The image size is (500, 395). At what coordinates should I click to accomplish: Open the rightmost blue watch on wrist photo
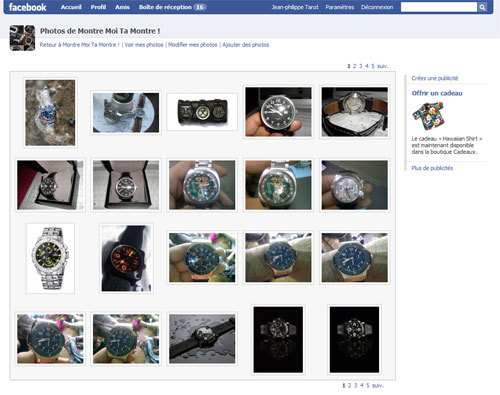pyautogui.click(x=355, y=258)
